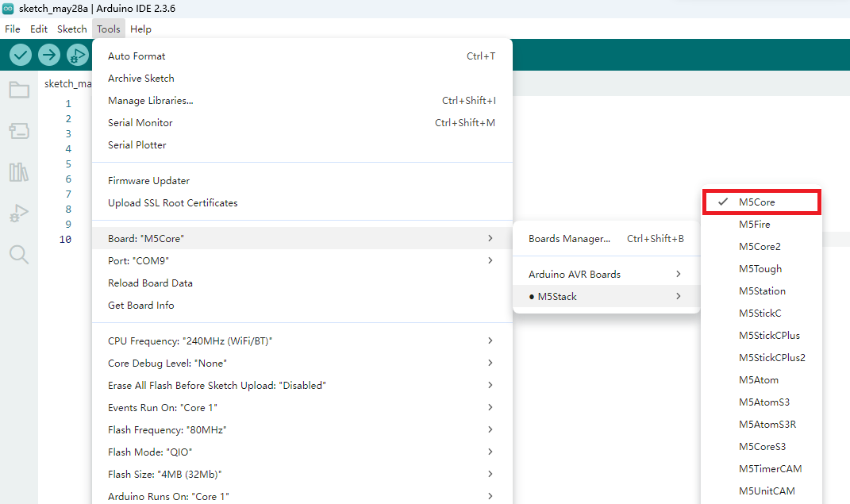The image size is (850, 504).
Task: Open Boards Manager sidebar icon
Action: tap(19, 131)
